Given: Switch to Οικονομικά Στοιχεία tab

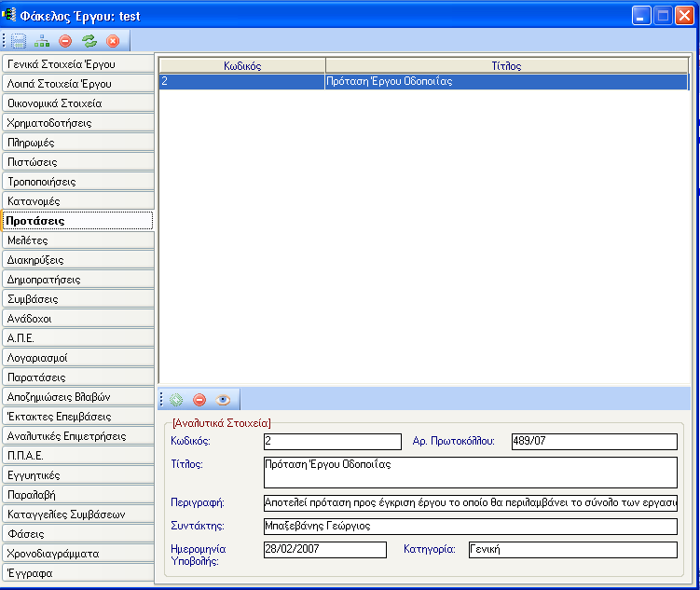Looking at the screenshot, I should 78,103.
